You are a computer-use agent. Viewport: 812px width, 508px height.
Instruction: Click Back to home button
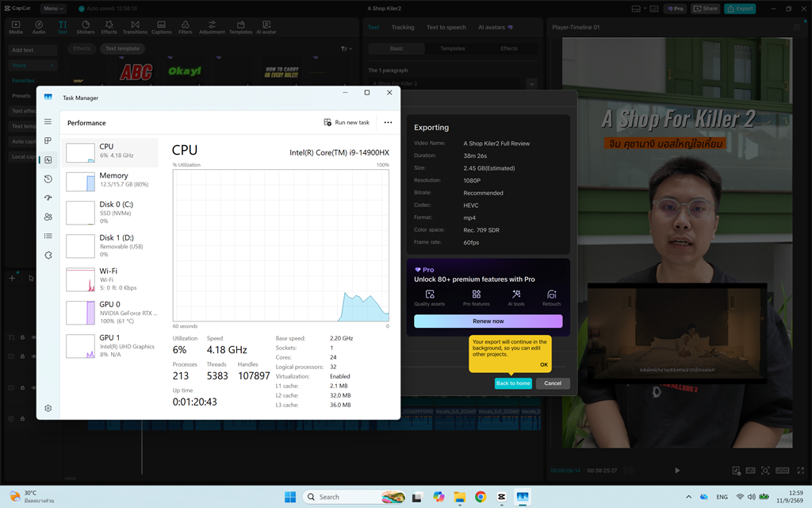(x=513, y=383)
